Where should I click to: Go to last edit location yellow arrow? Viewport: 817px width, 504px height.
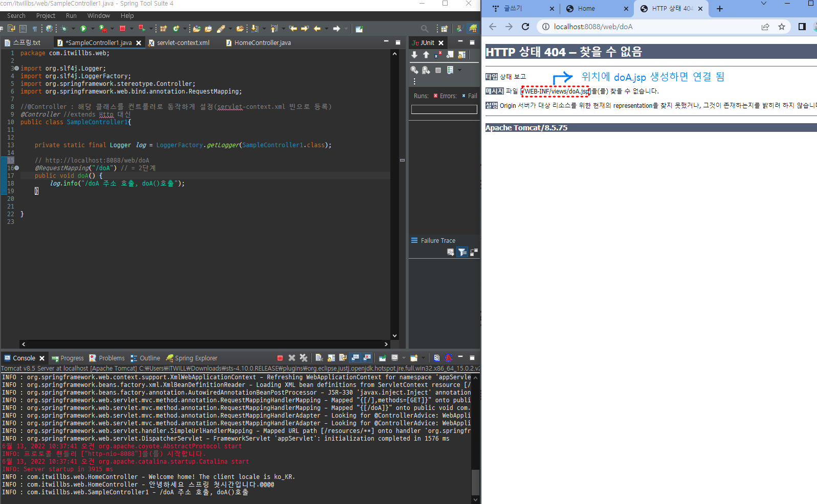coord(293,29)
